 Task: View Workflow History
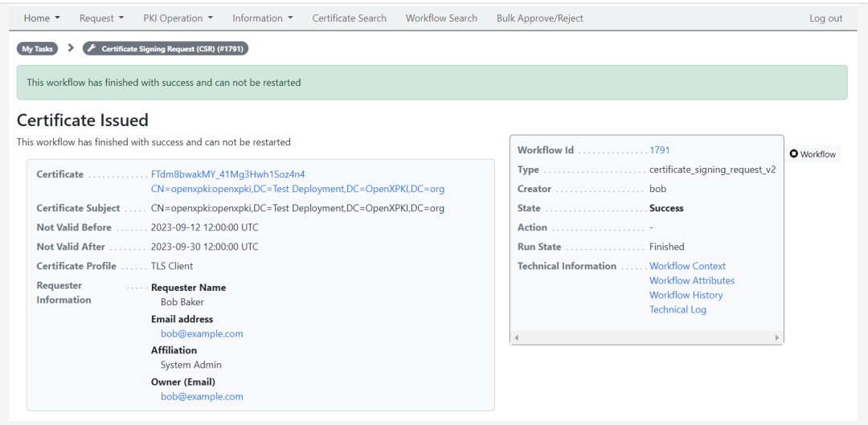click(686, 295)
